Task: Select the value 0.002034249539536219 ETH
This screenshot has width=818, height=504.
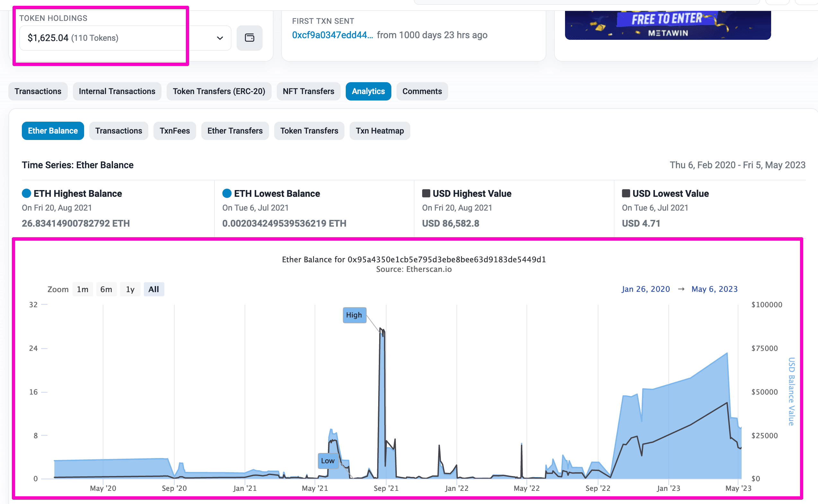Action: click(284, 223)
